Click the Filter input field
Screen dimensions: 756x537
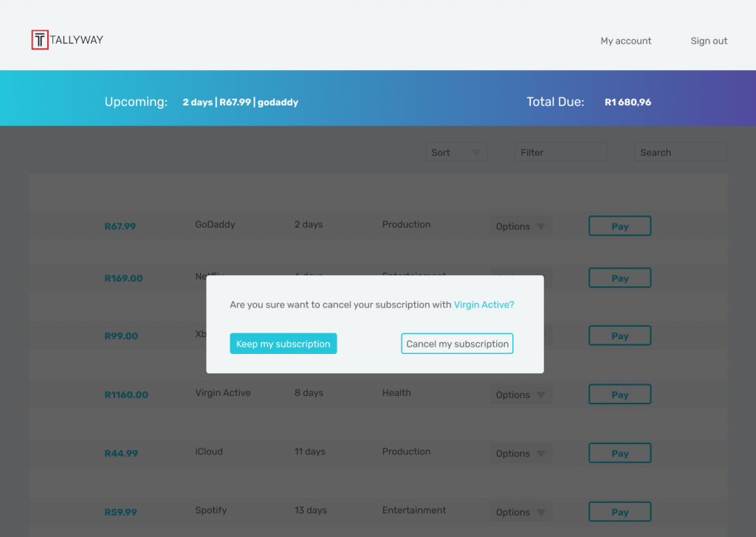[x=560, y=153]
